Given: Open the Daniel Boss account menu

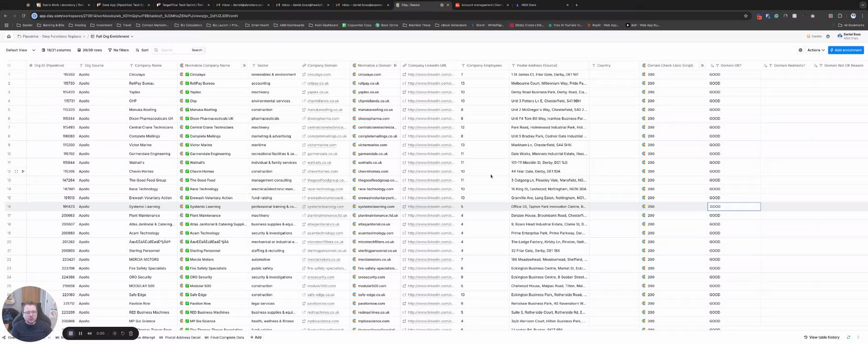Looking at the screenshot, I should [x=849, y=36].
